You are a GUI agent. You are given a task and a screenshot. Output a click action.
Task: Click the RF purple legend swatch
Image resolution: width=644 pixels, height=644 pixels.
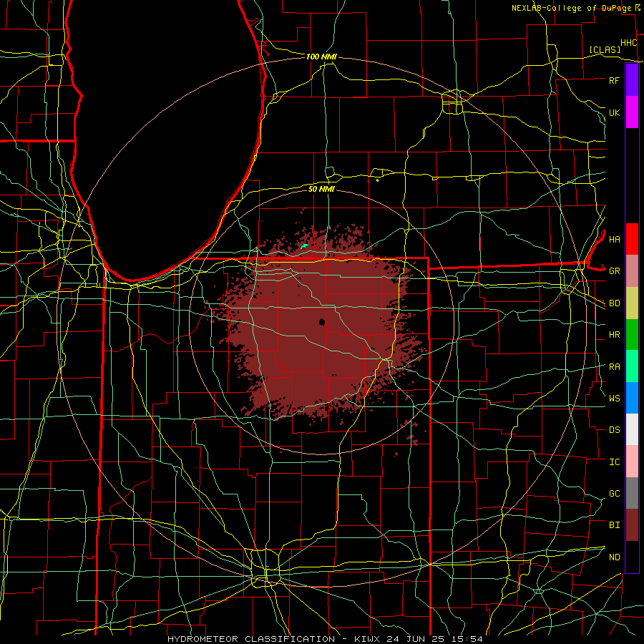(632, 80)
